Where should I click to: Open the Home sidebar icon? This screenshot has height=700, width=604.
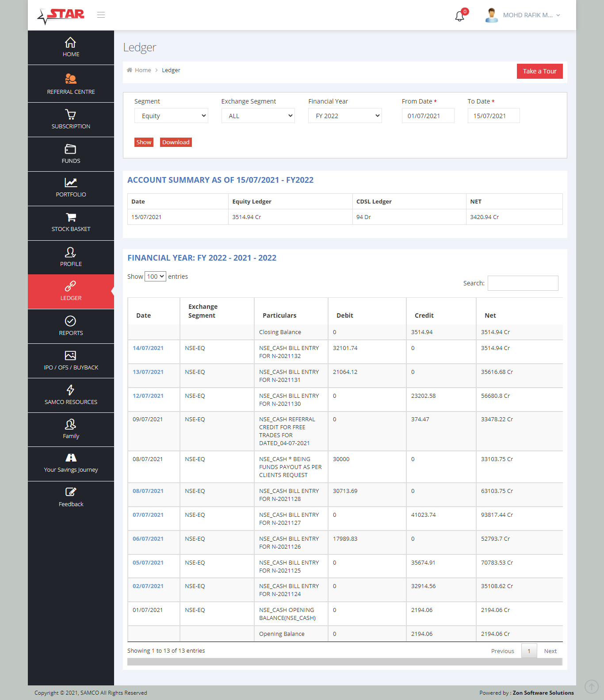click(x=71, y=42)
